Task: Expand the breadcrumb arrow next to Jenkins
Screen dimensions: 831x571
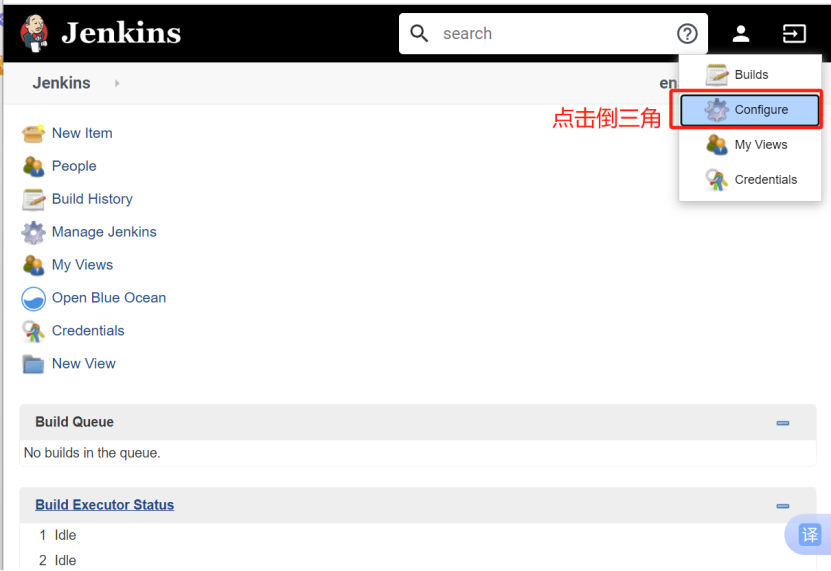Action: click(x=117, y=83)
